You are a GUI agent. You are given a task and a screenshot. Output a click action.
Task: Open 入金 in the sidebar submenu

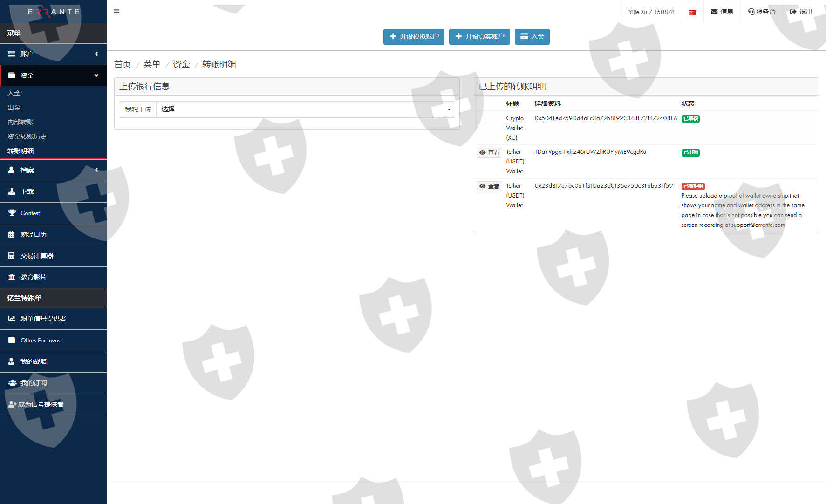(14, 93)
